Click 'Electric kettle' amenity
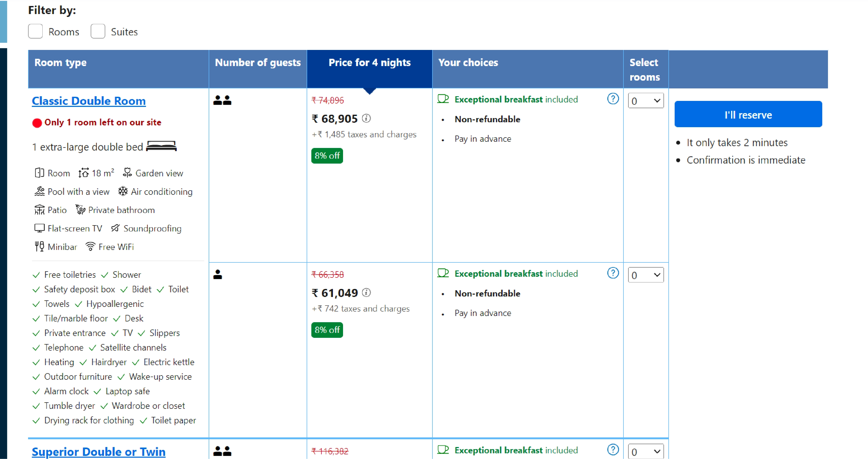Image resolution: width=868 pixels, height=459 pixels. [169, 362]
